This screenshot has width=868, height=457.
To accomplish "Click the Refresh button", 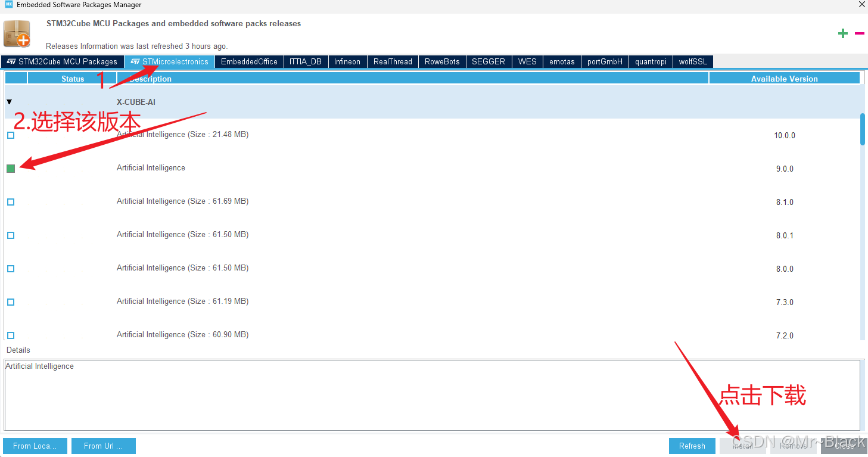I will 692,446.
